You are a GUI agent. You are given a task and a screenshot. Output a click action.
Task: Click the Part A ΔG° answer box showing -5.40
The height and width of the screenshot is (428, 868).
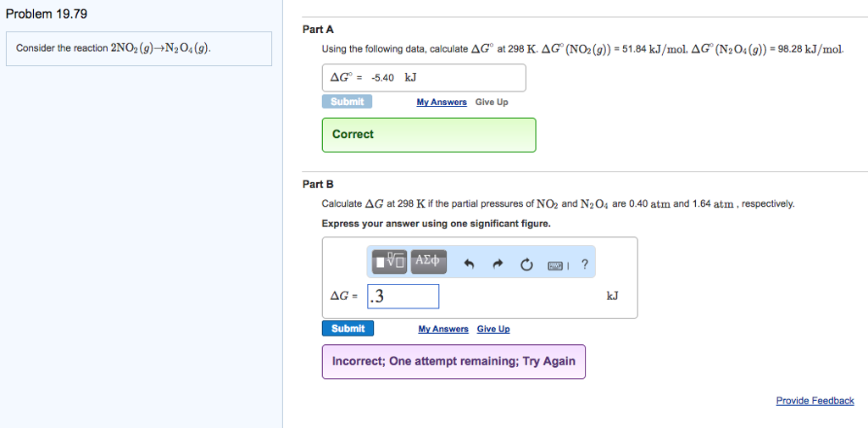[424, 78]
